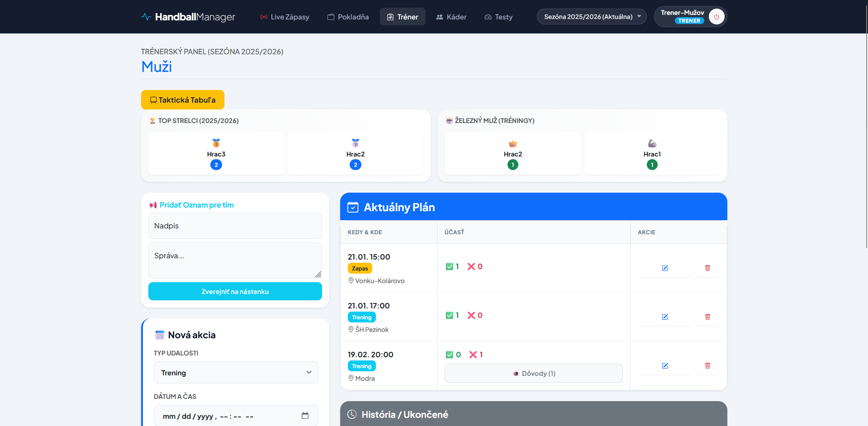Click the HandballManager logo icon

pyautogui.click(x=146, y=16)
